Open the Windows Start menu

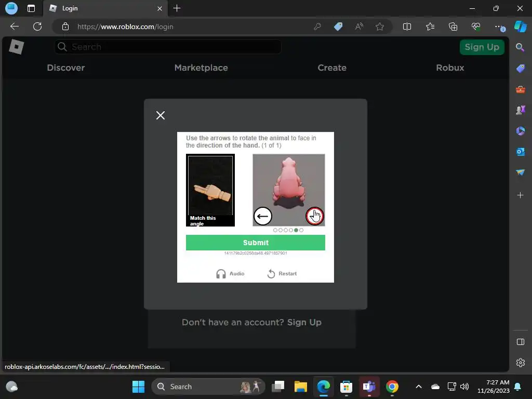click(x=138, y=387)
